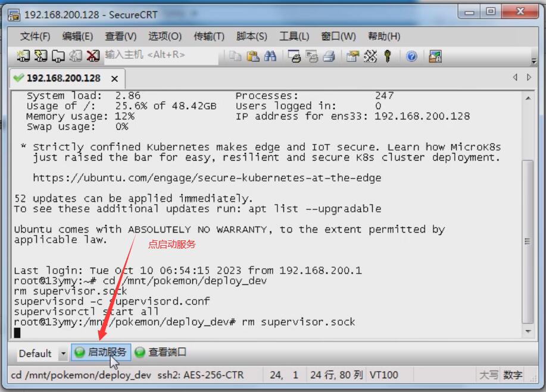The height and width of the screenshot is (392, 546).
Task: Open the 文件(F) menu
Action: (x=35, y=36)
